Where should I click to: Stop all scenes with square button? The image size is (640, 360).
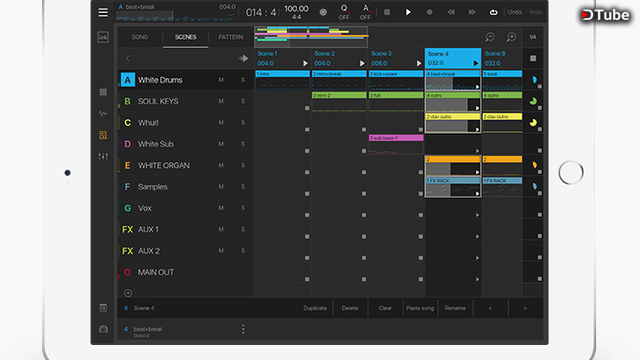point(533,58)
